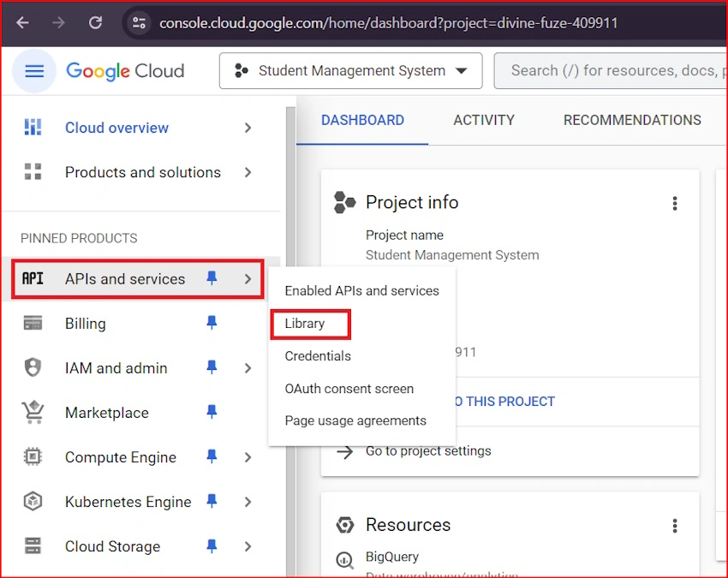The height and width of the screenshot is (578, 728).
Task: Open BigQuery resource link
Action: (x=392, y=557)
